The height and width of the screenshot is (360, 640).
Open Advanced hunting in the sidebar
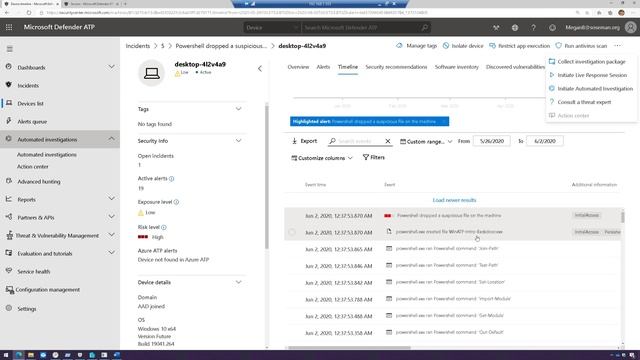coord(38,181)
